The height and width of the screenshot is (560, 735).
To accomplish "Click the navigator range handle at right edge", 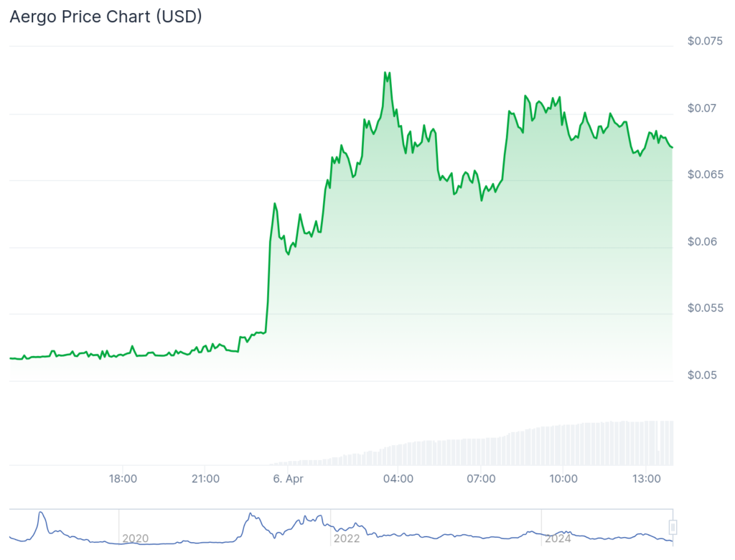I will [673, 528].
